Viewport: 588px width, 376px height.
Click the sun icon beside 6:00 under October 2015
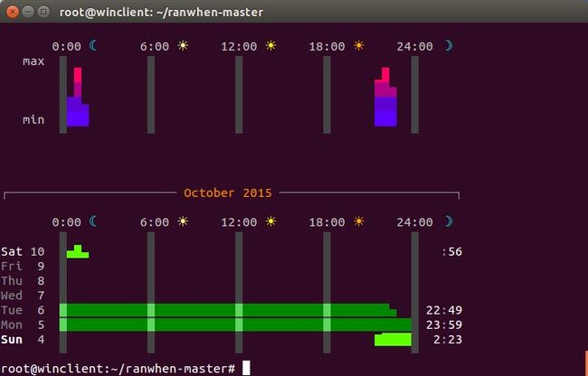[183, 221]
